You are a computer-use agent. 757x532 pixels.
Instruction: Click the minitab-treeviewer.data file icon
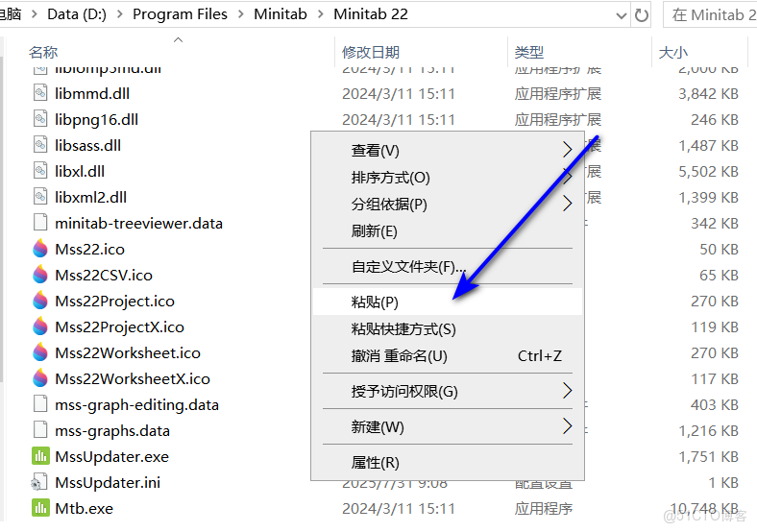40,223
